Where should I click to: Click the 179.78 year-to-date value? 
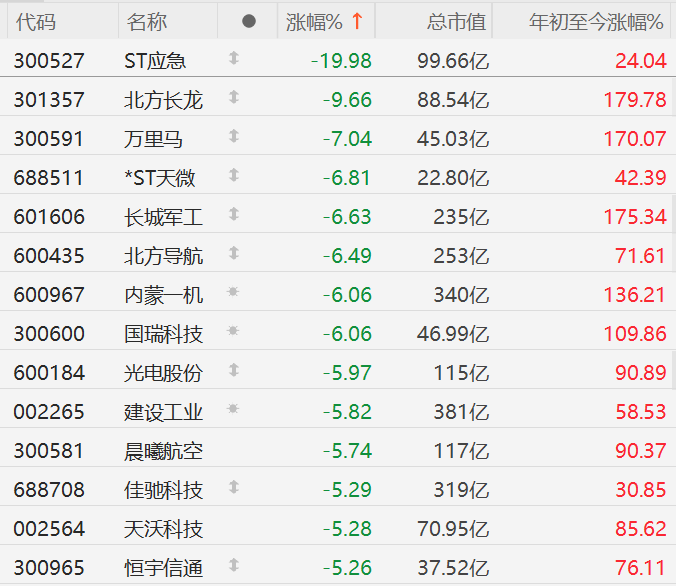(635, 100)
